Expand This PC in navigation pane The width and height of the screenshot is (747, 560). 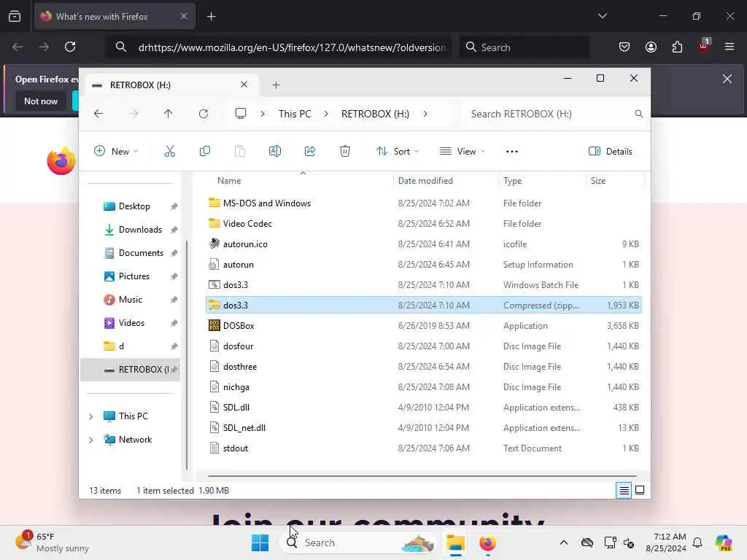91,416
